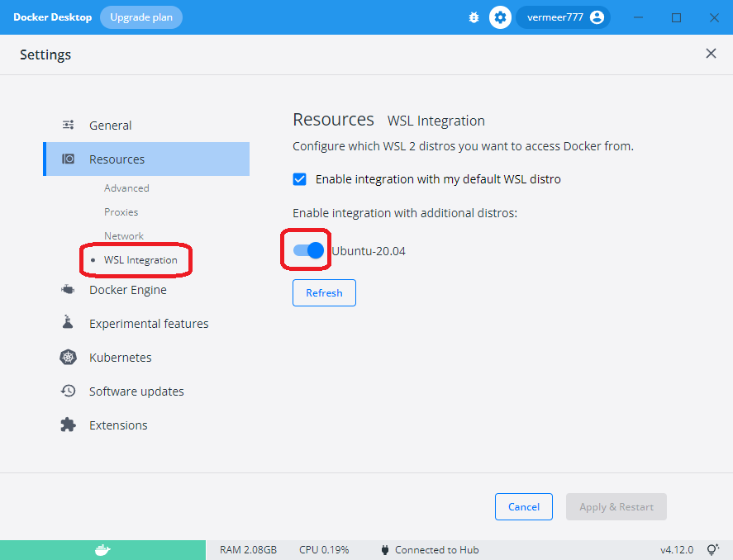The image size is (733, 560).
Task: Click the Experimental features flask icon
Action: point(69,324)
